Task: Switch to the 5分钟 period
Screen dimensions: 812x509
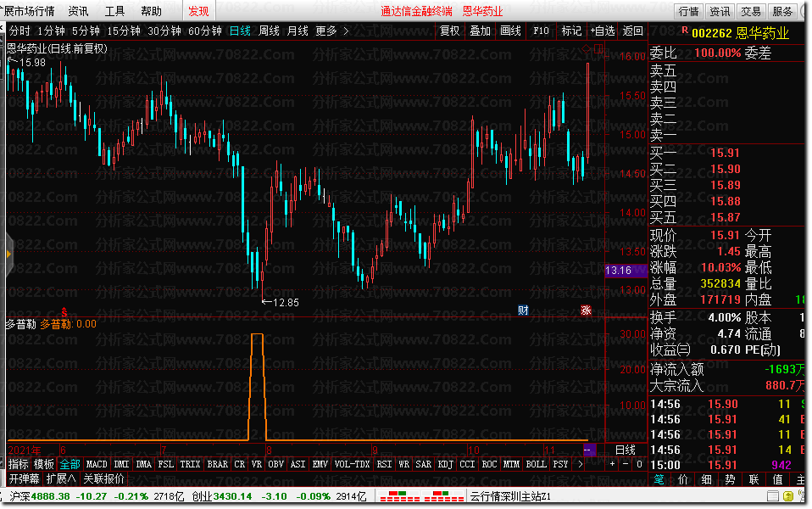Action: click(86, 31)
